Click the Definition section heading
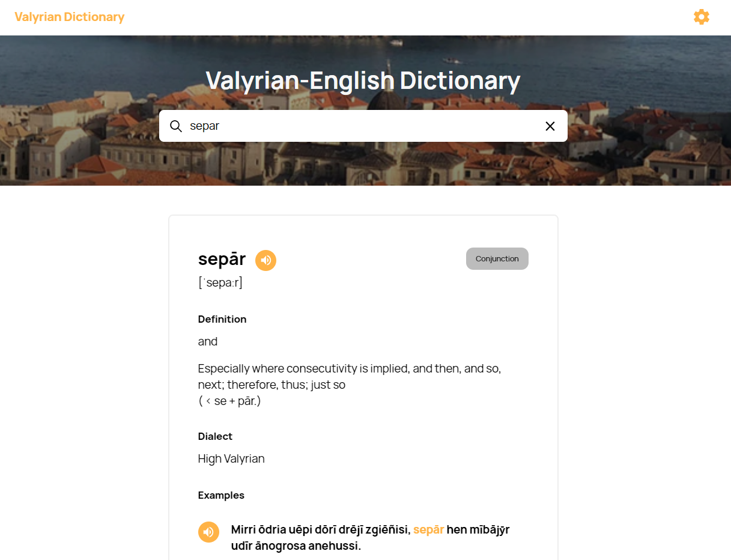The image size is (731, 560). point(222,319)
